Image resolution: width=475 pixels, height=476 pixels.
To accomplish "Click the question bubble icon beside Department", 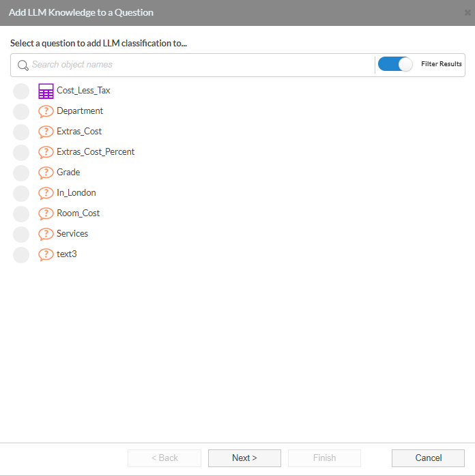I will pos(46,111).
